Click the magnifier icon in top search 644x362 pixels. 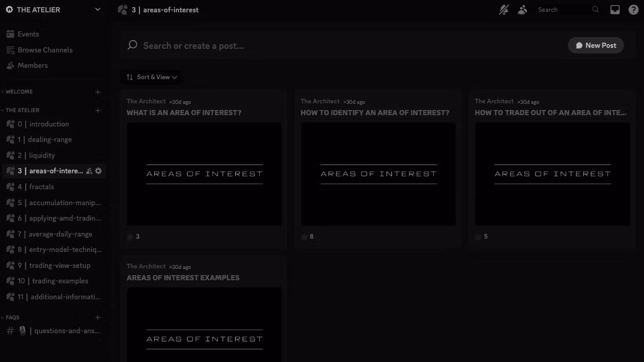tap(596, 10)
